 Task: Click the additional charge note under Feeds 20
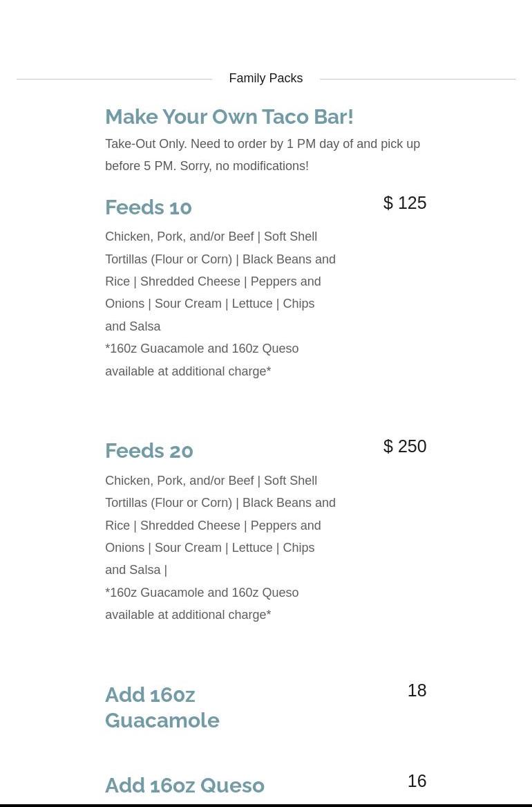click(201, 604)
